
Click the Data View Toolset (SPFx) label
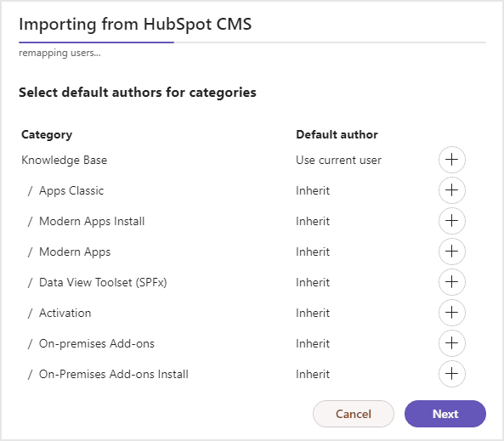pos(103,283)
